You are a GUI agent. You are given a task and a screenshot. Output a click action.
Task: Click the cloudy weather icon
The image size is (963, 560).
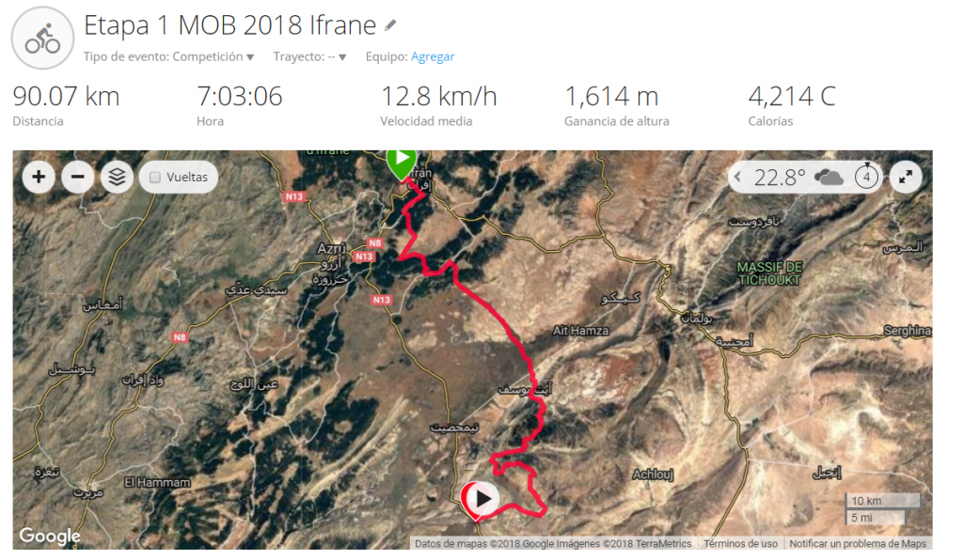point(829,178)
